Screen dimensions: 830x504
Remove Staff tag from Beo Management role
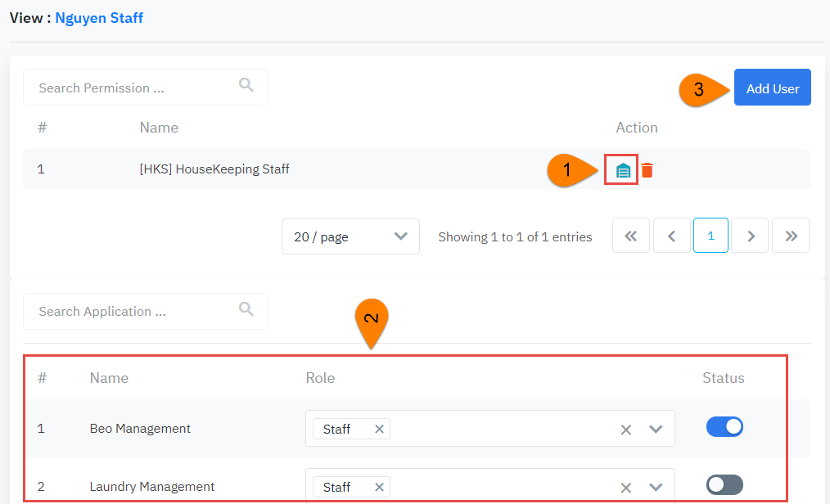pyautogui.click(x=379, y=429)
